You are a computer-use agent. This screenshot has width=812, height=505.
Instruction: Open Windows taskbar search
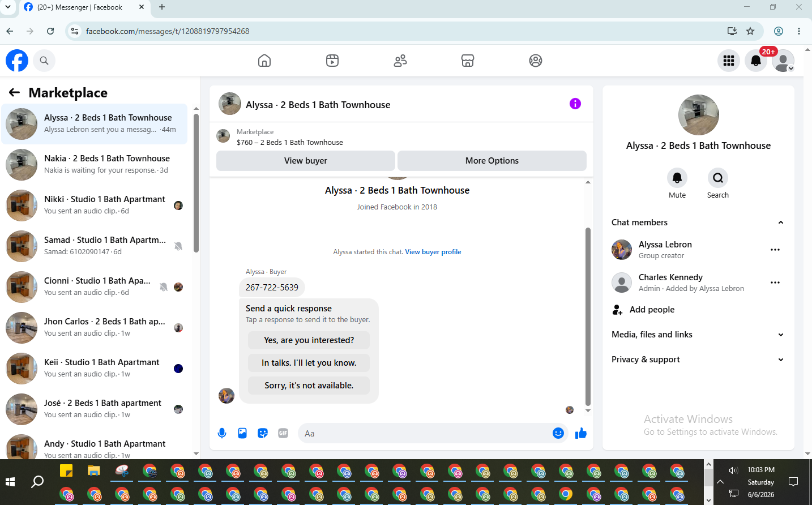click(x=37, y=482)
